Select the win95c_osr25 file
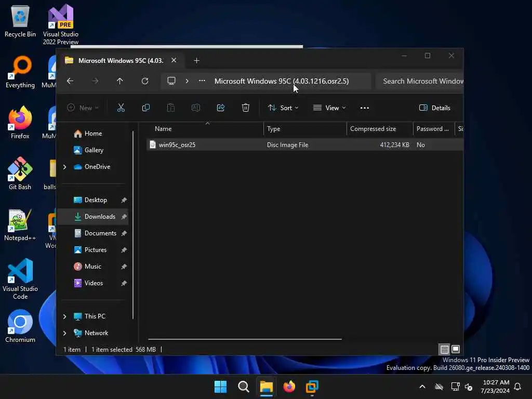Image resolution: width=532 pixels, height=399 pixels. point(177,145)
